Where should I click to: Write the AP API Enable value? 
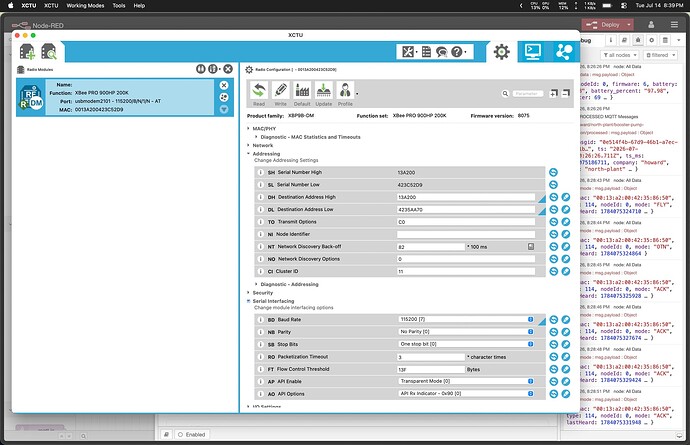click(x=566, y=381)
